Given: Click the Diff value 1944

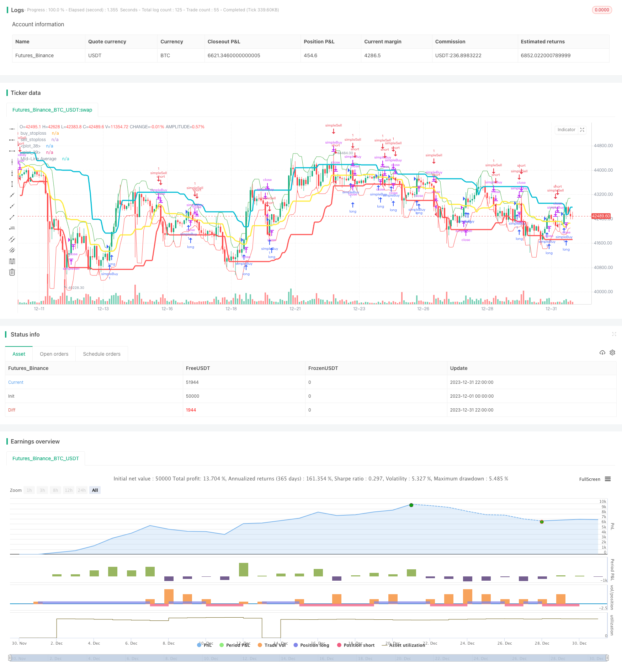Looking at the screenshot, I should click(x=191, y=410).
